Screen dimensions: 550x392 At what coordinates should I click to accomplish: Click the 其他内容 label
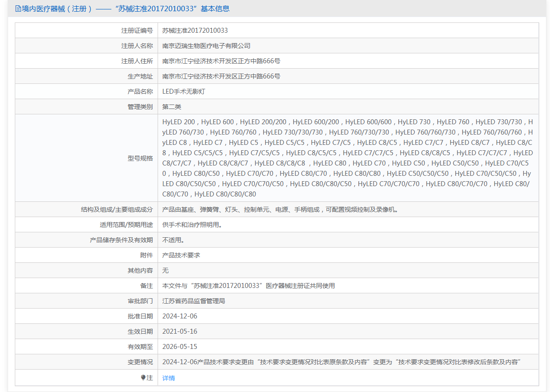tap(140, 270)
